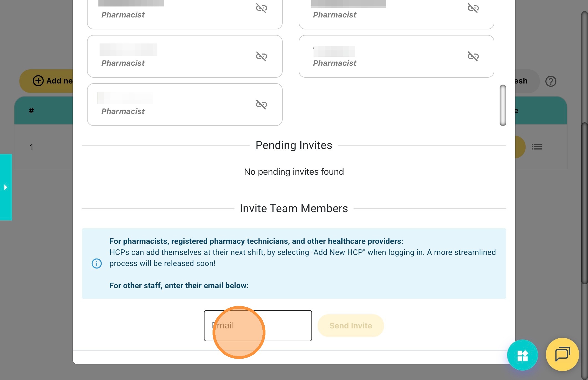This screenshot has width=588, height=380.
Task: Unlink the top-row right Pharmacist card
Action: coord(473,8)
